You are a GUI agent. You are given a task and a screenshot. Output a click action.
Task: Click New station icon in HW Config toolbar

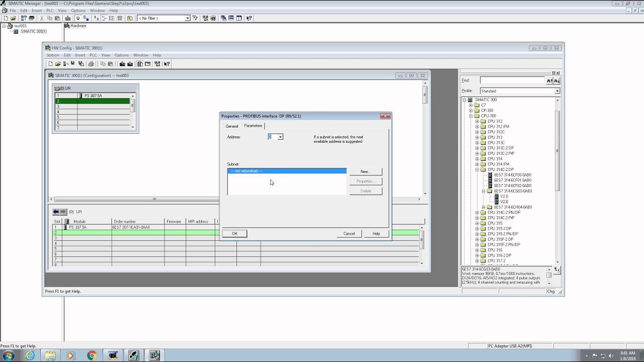tap(50, 64)
